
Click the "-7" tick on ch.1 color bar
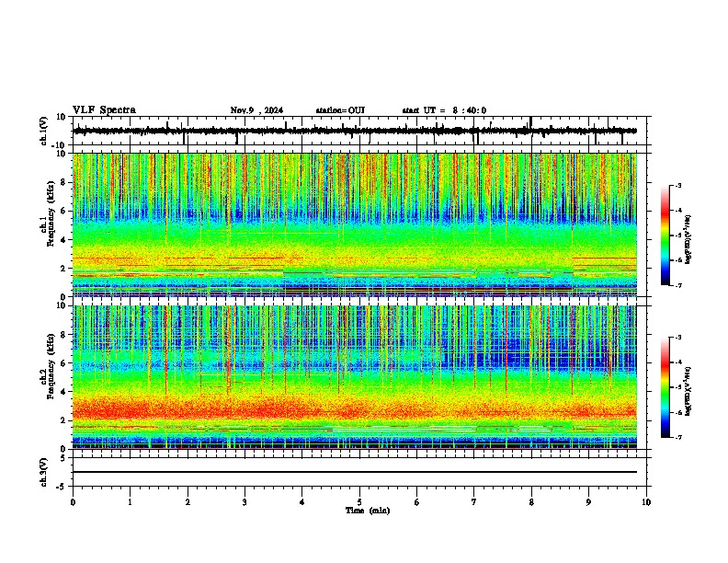pyautogui.click(x=678, y=286)
